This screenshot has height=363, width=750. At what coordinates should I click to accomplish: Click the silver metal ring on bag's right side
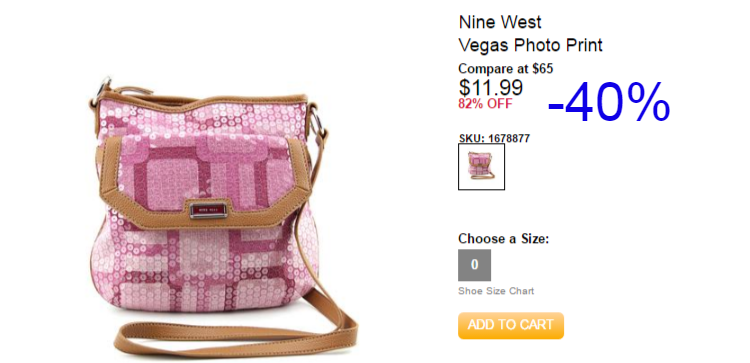[318, 121]
